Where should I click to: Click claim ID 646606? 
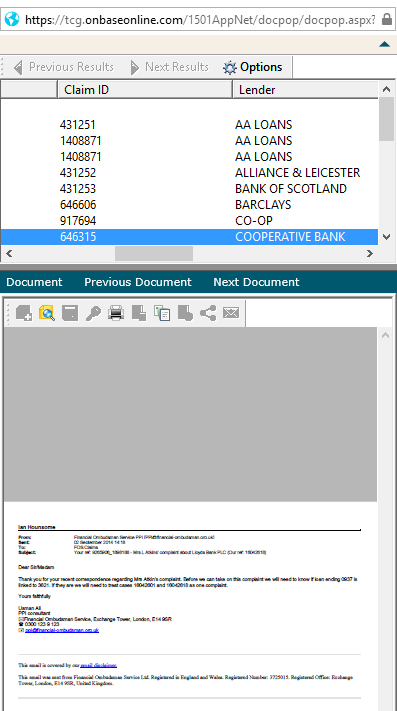pos(78,205)
